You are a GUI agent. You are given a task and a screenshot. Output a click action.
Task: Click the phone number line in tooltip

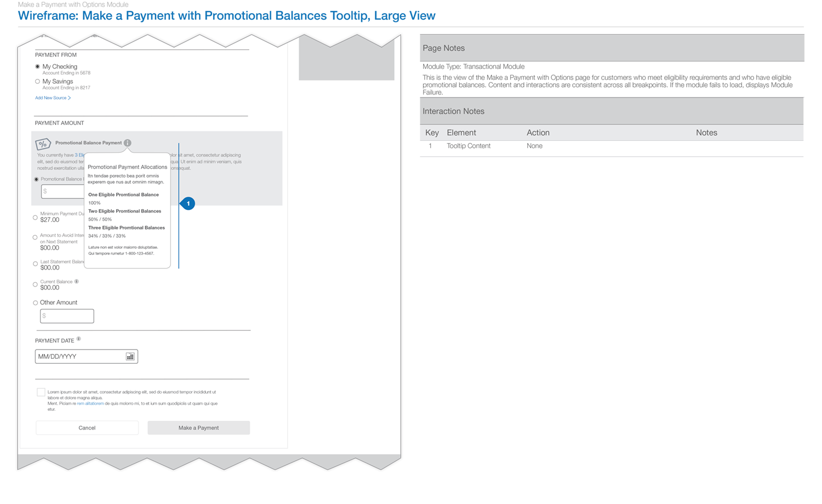[121, 254]
